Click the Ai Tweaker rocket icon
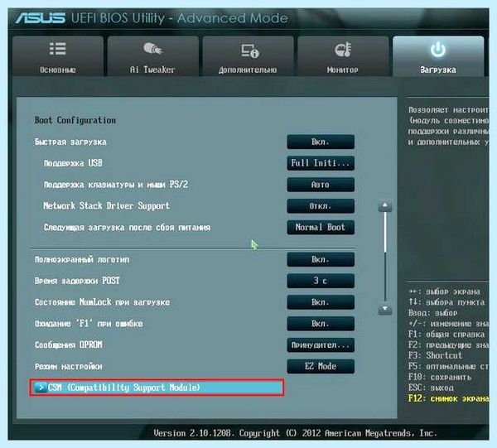 point(152,49)
